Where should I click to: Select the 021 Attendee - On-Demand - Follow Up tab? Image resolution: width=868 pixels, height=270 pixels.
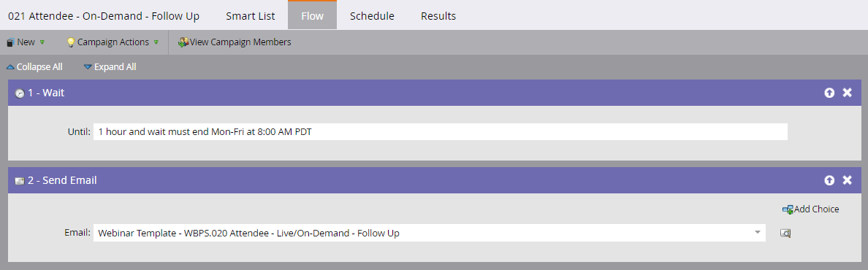coord(104,16)
